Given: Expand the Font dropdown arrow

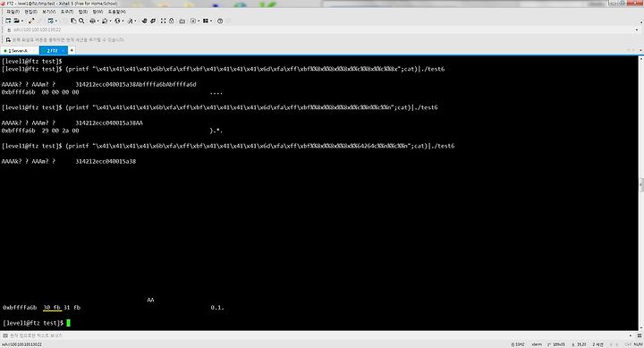Looking at the screenshot, I should point(136,21).
